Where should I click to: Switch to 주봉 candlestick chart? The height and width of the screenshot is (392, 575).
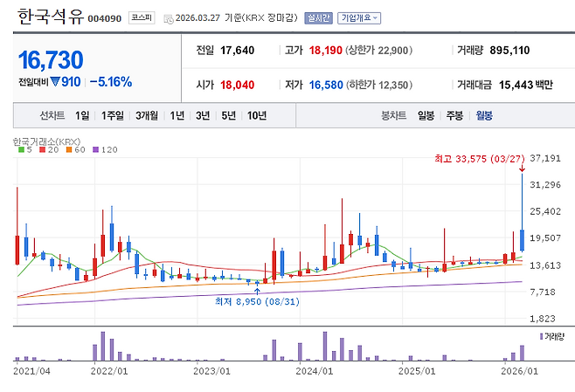pyautogui.click(x=454, y=115)
